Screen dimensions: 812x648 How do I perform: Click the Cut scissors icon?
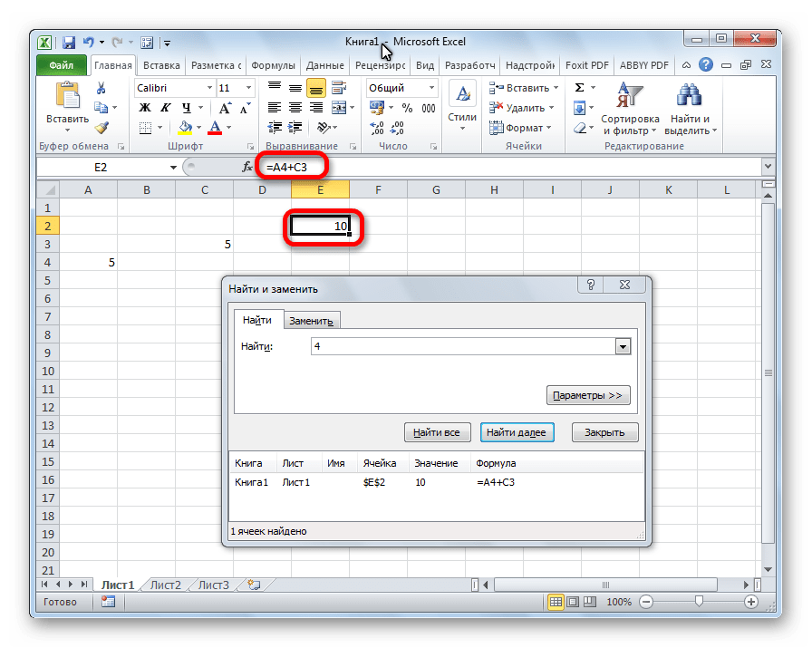click(101, 88)
